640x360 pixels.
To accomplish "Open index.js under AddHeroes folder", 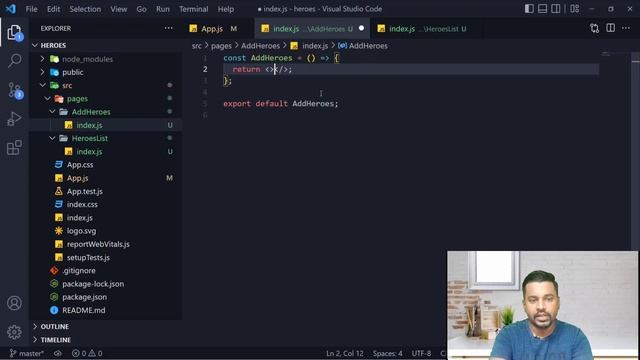I will [106, 125].
